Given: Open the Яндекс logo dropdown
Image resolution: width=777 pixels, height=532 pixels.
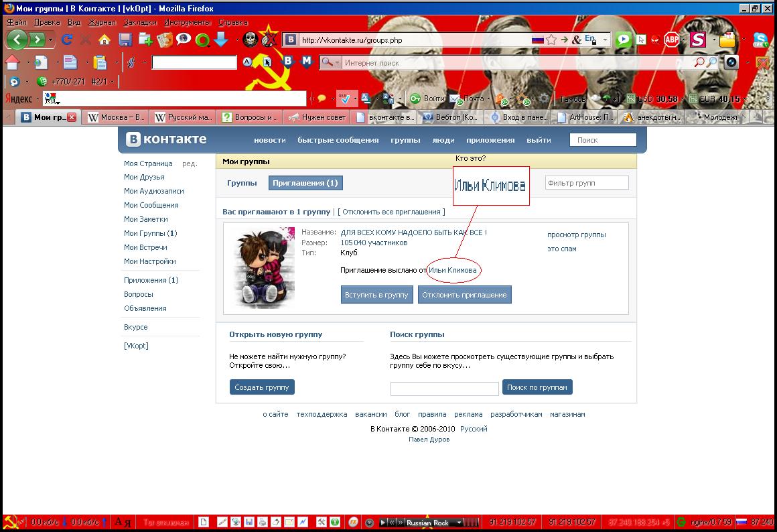Looking at the screenshot, I should (x=37, y=98).
